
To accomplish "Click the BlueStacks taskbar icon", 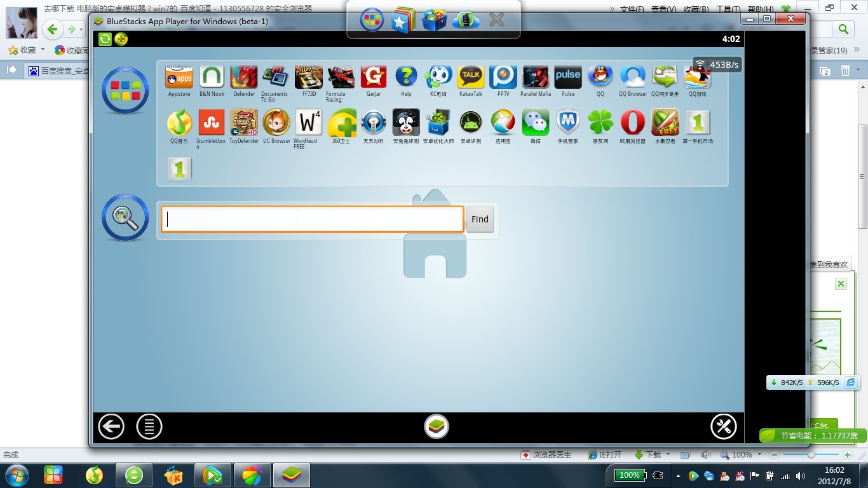I will click(292, 475).
